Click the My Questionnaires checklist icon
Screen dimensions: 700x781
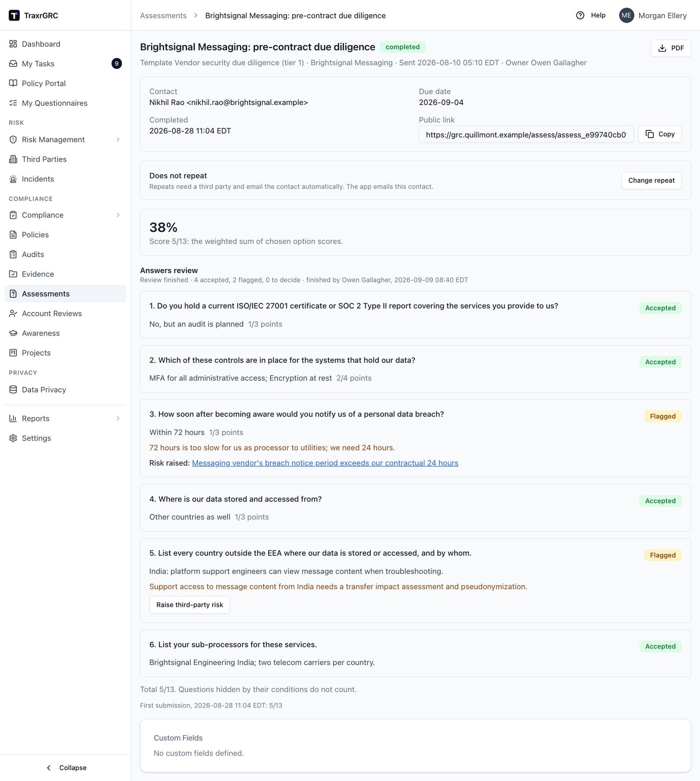coord(13,103)
